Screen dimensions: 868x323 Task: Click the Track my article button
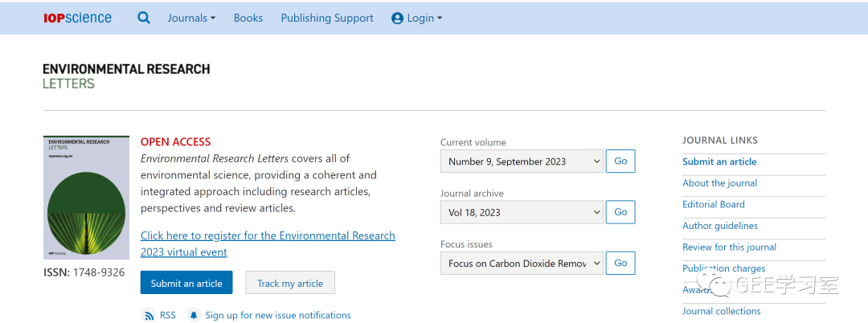tap(290, 283)
